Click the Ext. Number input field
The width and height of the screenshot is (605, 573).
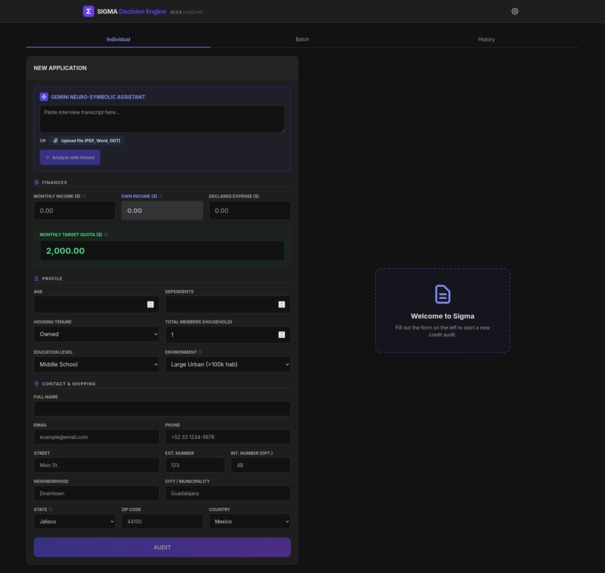pos(195,465)
